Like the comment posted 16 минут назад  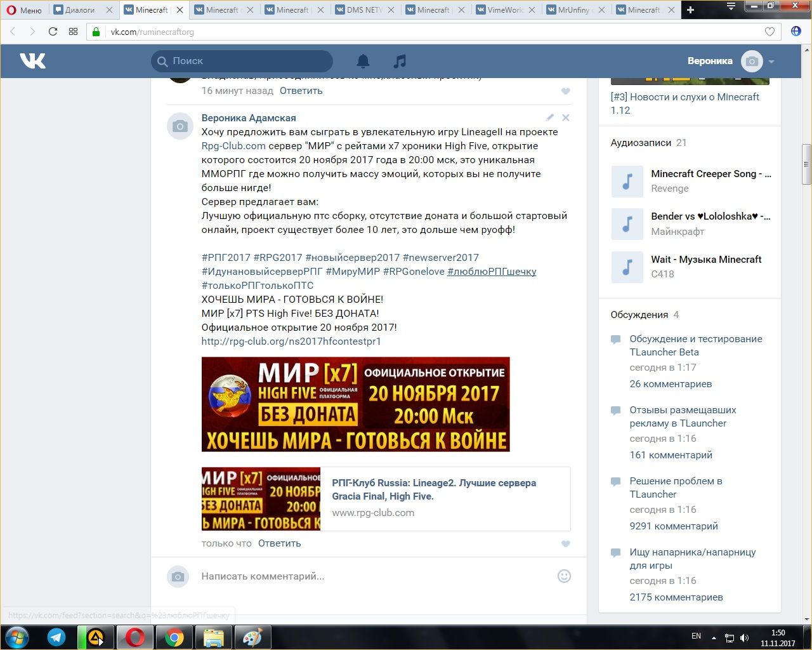pyautogui.click(x=566, y=91)
